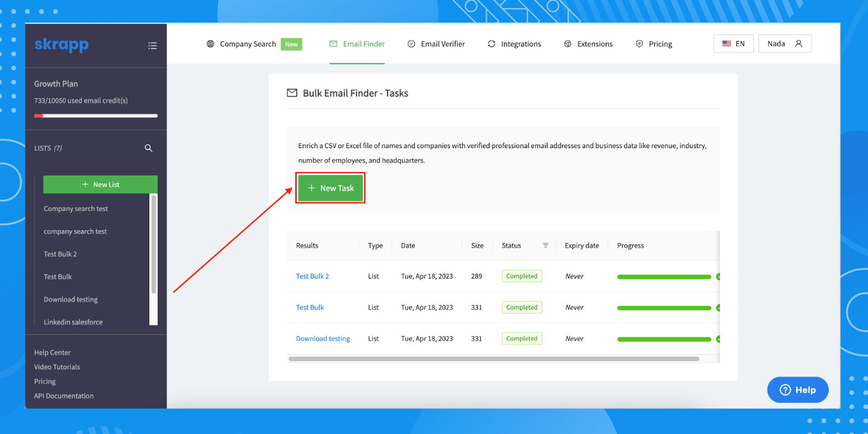
Task: Select lowercase 'company search test' list
Action: point(75,231)
